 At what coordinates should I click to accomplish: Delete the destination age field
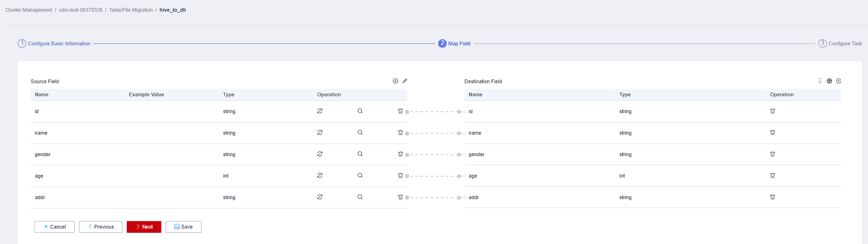point(773,176)
